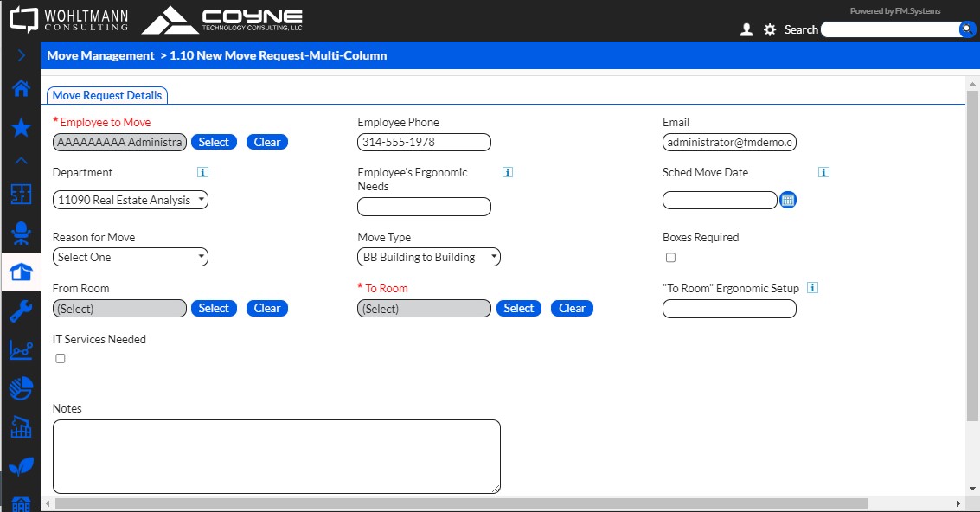Click Move Management in the breadcrumb
The image size is (980, 512).
coord(99,55)
